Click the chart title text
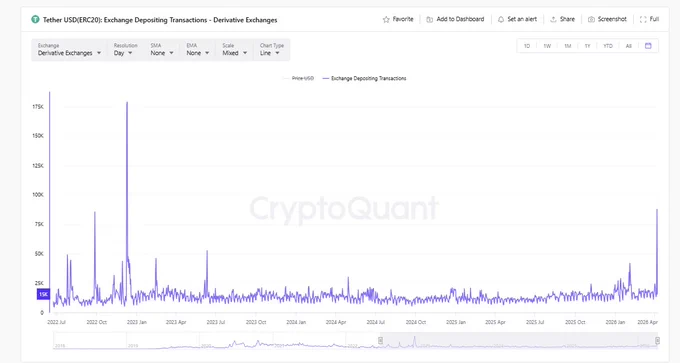 [x=160, y=20]
